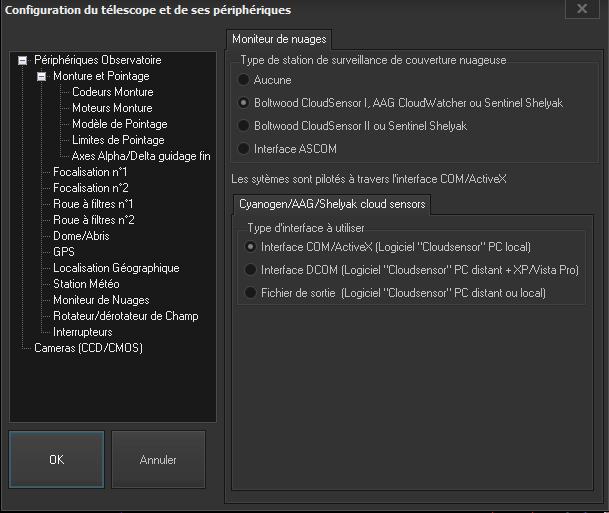Select Codeurs Monture in the tree

pyautogui.click(x=112, y=92)
